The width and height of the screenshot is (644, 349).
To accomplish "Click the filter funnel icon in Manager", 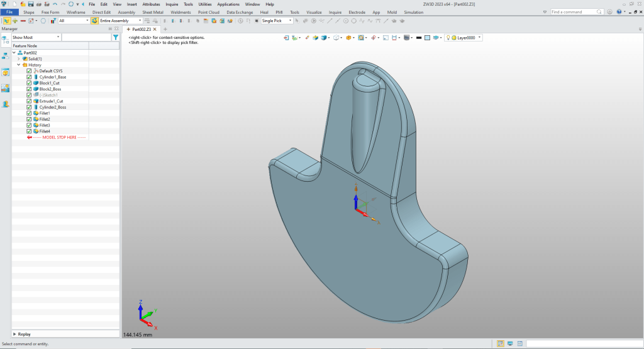I will pos(115,38).
